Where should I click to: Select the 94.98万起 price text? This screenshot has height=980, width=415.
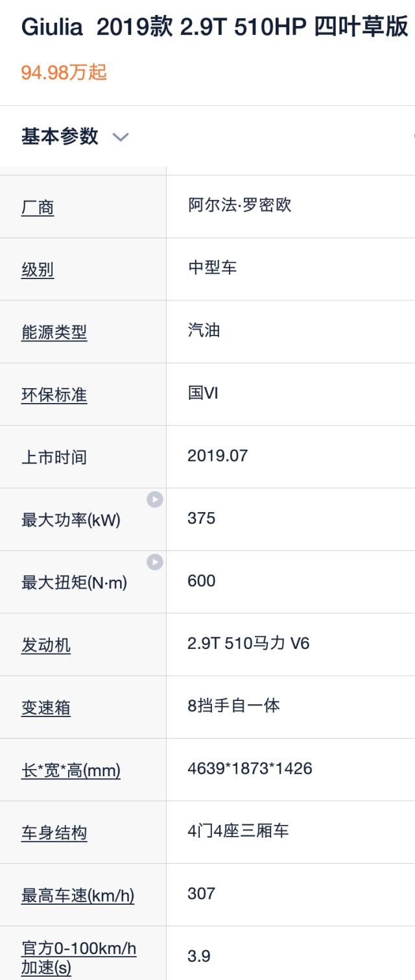[x=64, y=72]
